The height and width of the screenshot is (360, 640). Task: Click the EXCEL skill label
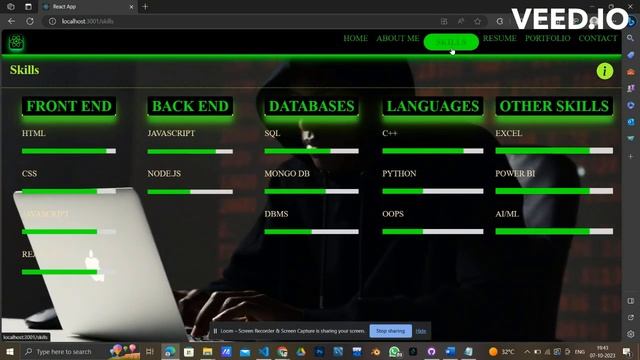[509, 133]
